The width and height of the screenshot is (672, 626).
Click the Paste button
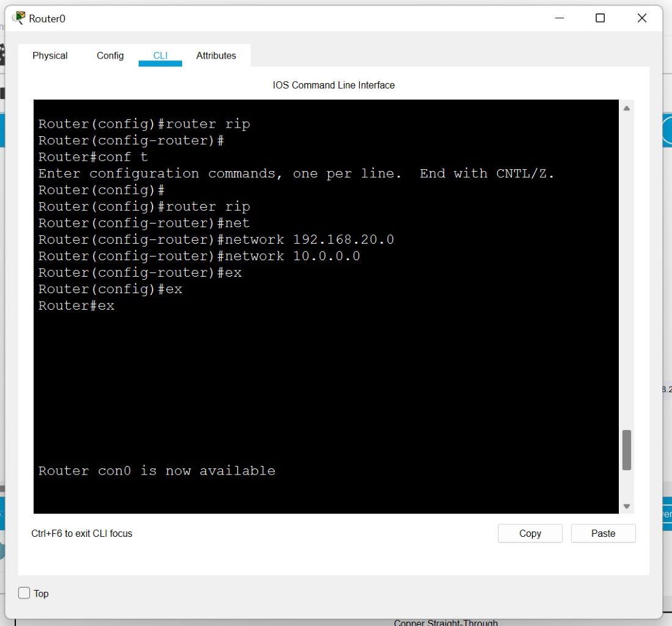click(x=603, y=533)
